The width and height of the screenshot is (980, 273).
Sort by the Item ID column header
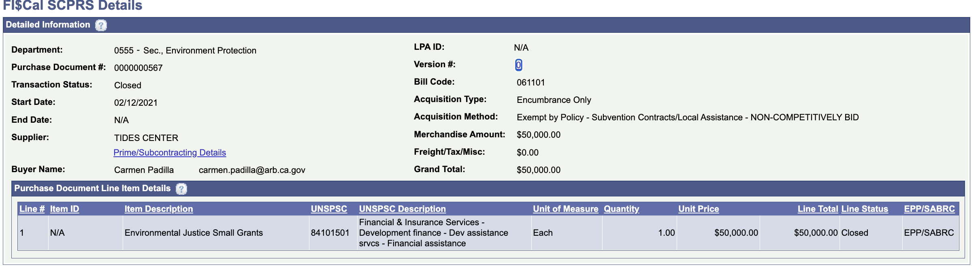point(64,209)
